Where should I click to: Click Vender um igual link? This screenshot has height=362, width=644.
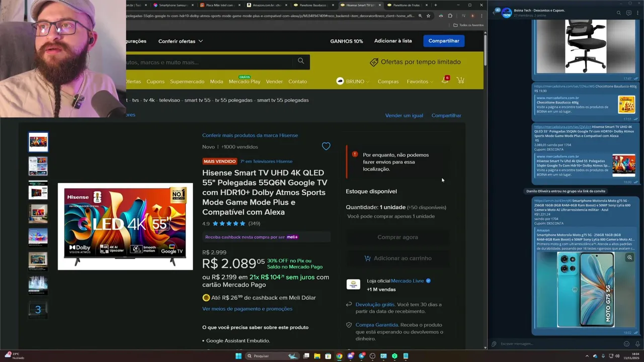pyautogui.click(x=404, y=115)
